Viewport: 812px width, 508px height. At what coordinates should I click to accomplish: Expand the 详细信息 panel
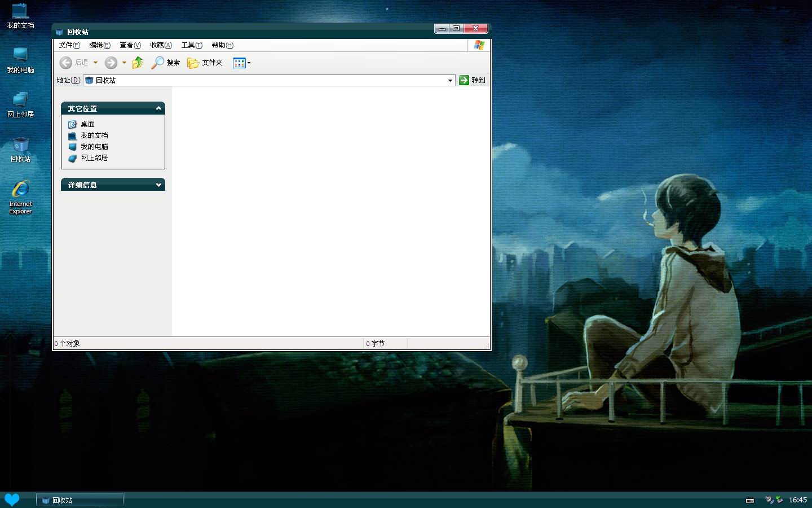158,185
